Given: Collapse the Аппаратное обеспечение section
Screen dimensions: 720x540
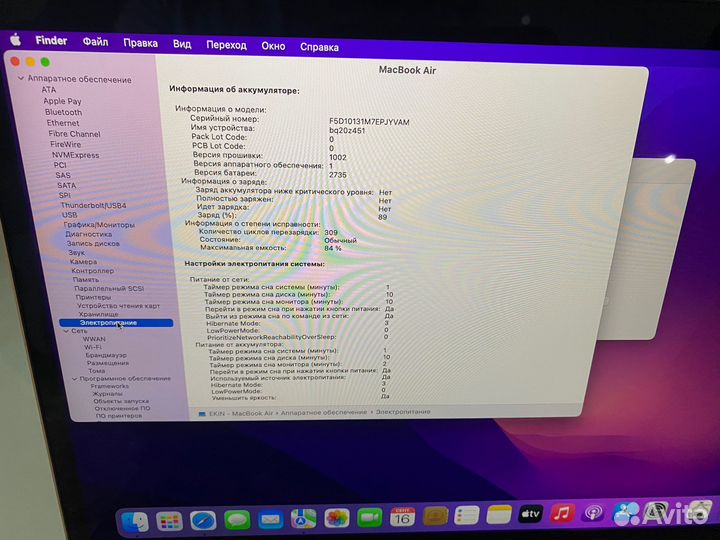Looking at the screenshot, I should coord(21,79).
